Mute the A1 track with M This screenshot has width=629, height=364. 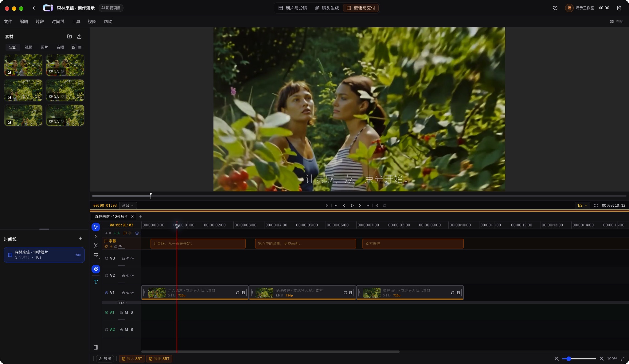[x=126, y=312]
